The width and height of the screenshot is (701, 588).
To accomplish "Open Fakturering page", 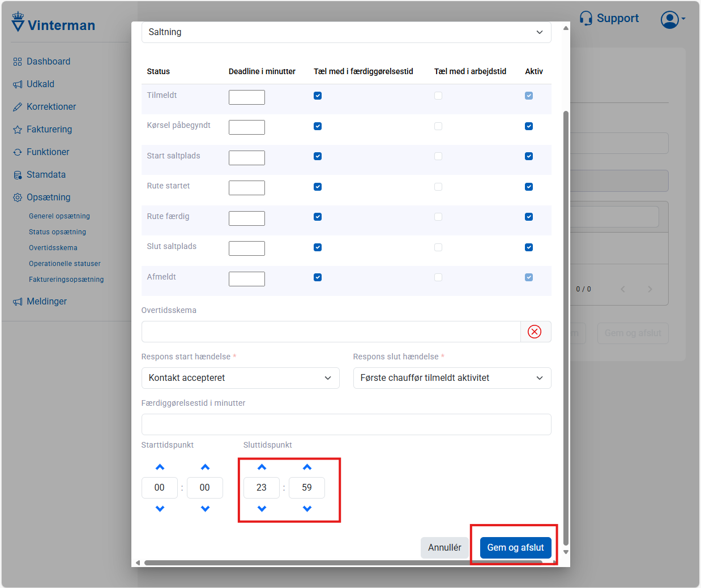I will 49,130.
